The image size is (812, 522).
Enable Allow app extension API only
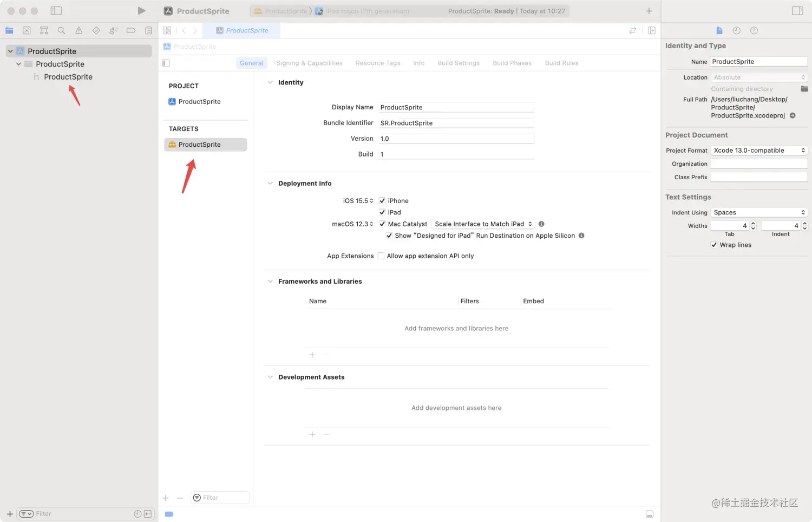[x=381, y=256]
